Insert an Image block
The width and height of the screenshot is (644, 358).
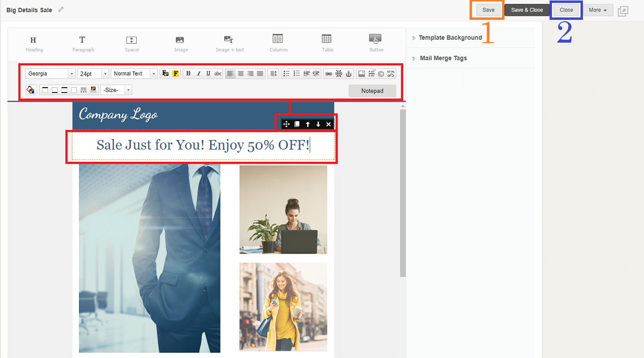(180, 43)
